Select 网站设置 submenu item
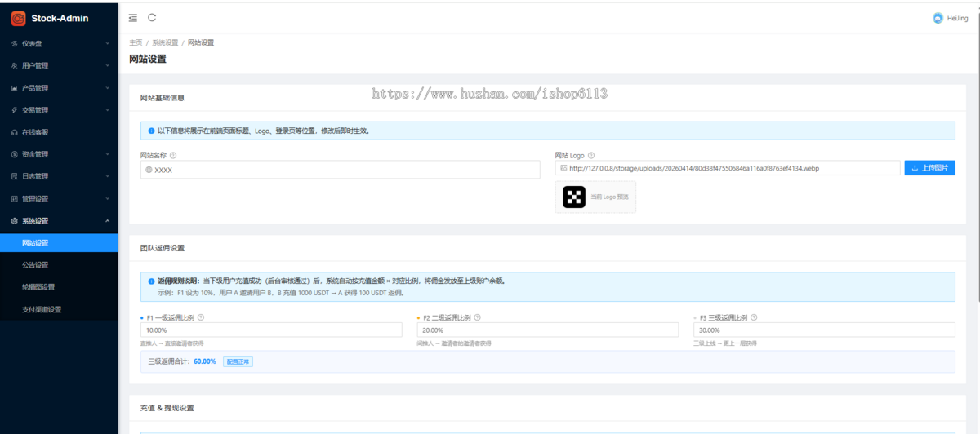This screenshot has height=434, width=980. [59, 243]
